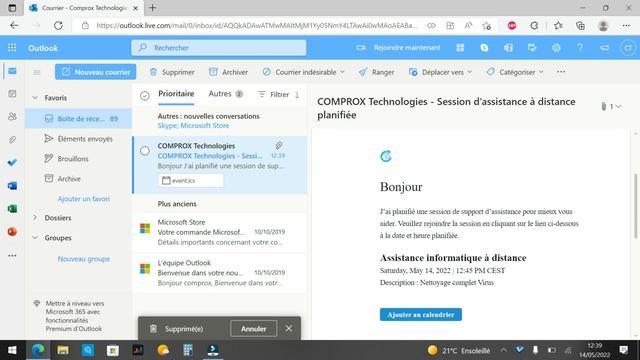Open the Outlook app launcher grid
Screen dimensions: 640x360
click(x=12, y=48)
